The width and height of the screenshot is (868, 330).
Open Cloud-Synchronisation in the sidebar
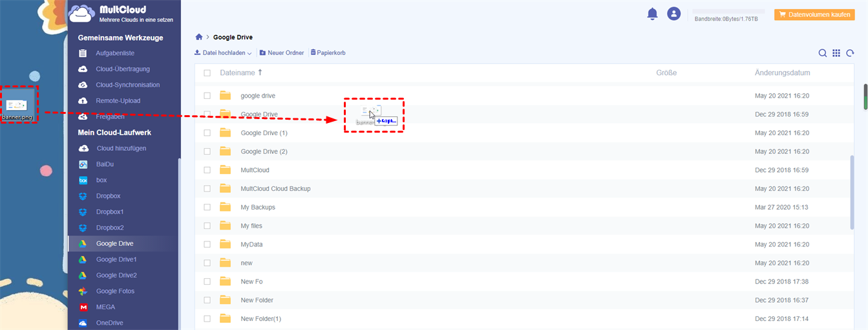pyautogui.click(x=128, y=85)
